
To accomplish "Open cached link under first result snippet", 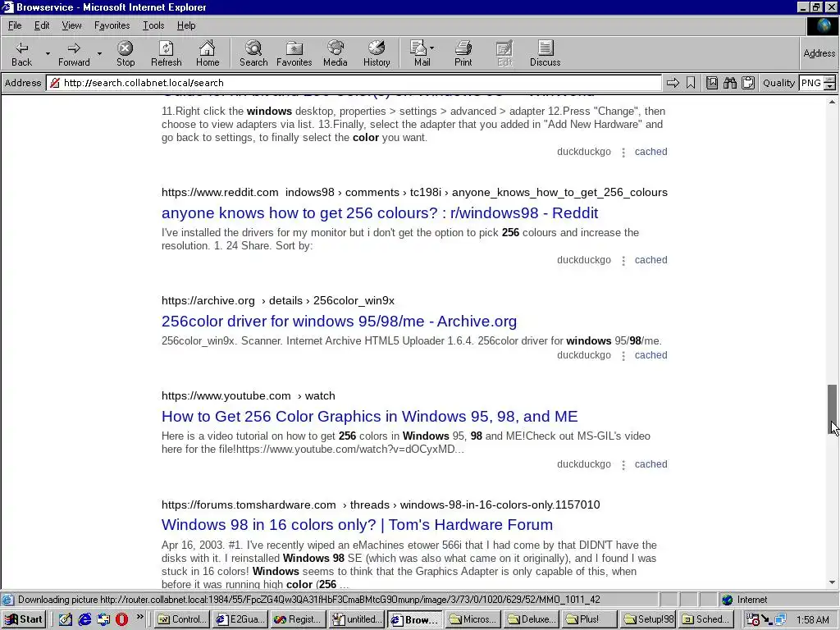I will click(651, 152).
